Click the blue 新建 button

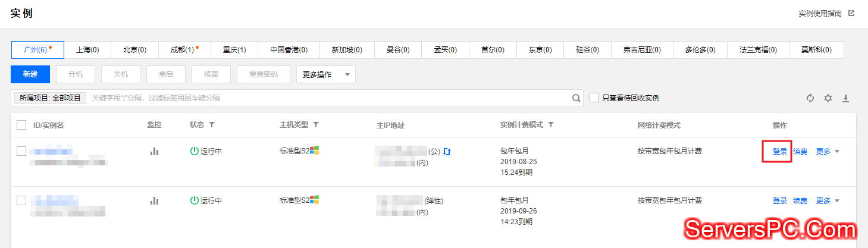click(30, 74)
